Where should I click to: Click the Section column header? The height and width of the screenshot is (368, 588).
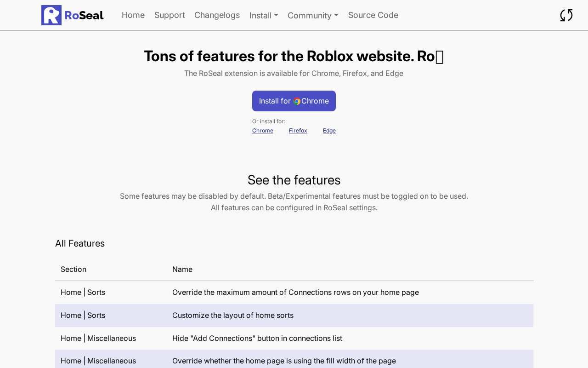tap(73, 269)
